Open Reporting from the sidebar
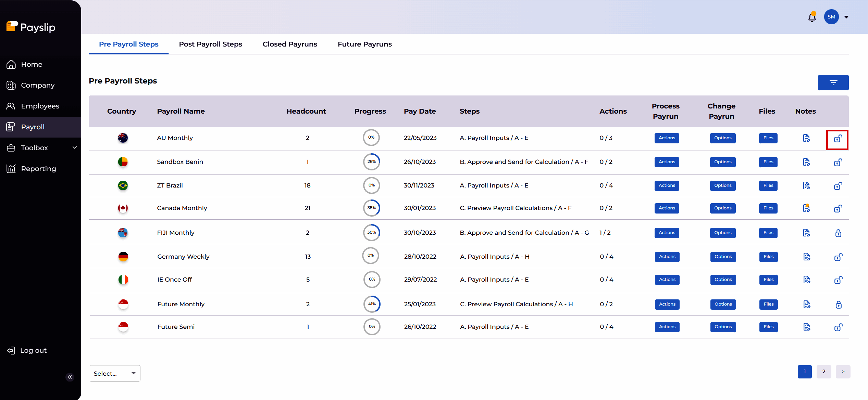 (x=38, y=169)
